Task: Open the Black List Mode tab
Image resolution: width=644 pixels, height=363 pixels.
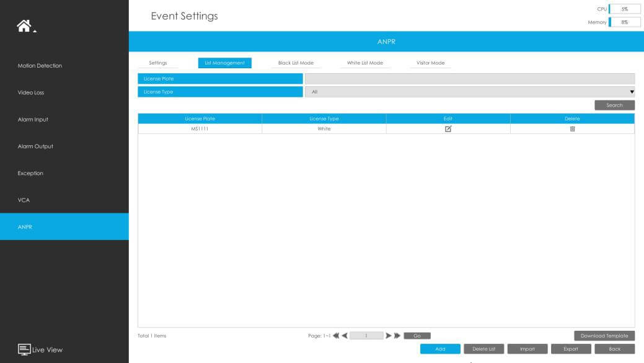Action: tap(296, 63)
